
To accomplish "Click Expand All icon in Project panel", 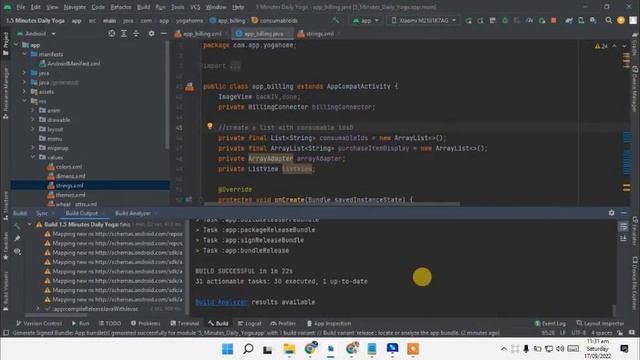I will 124,33.
